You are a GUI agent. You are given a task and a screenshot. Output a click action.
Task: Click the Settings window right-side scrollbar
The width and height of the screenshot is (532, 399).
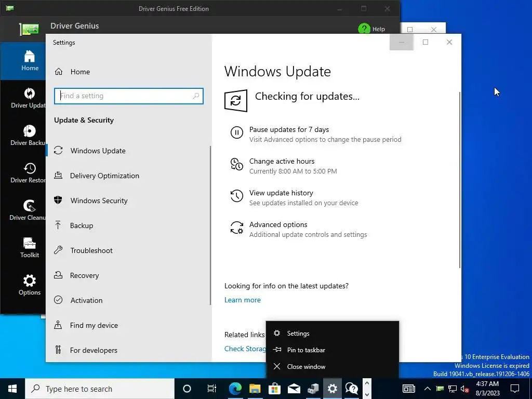460,180
